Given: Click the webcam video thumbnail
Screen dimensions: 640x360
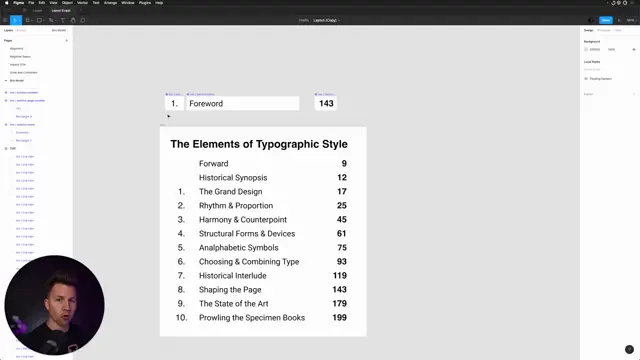Looking at the screenshot, I should click(x=55, y=305).
